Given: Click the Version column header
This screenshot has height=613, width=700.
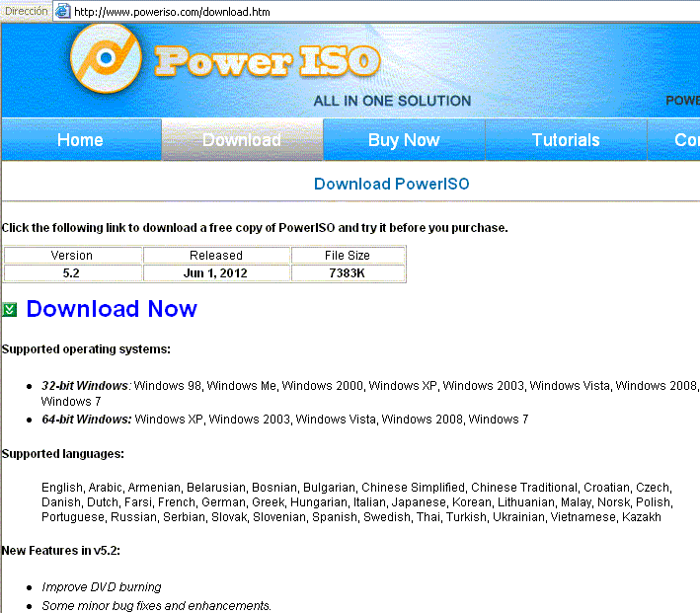Looking at the screenshot, I should pyautogui.click(x=72, y=256).
